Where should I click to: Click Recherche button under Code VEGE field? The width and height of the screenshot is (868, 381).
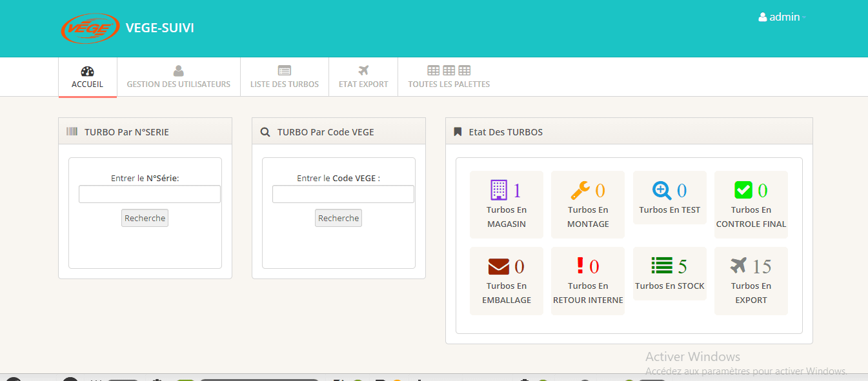click(x=339, y=218)
